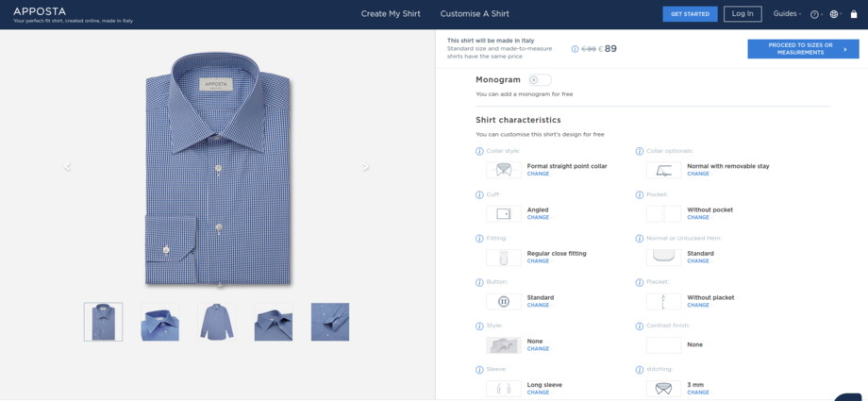Image resolution: width=868 pixels, height=401 pixels.
Task: Show the next shirt image
Action: pos(366,167)
